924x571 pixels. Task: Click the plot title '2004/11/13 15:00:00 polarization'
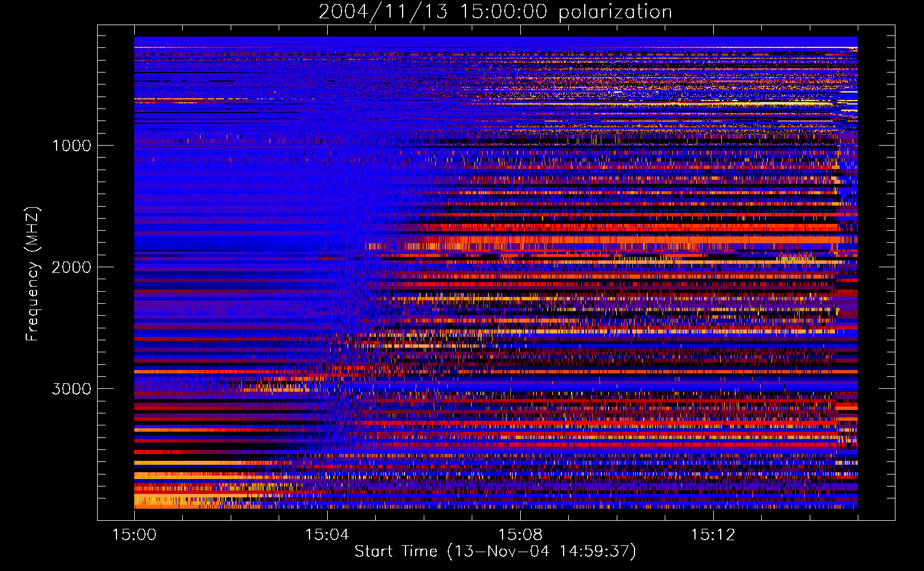[495, 12]
